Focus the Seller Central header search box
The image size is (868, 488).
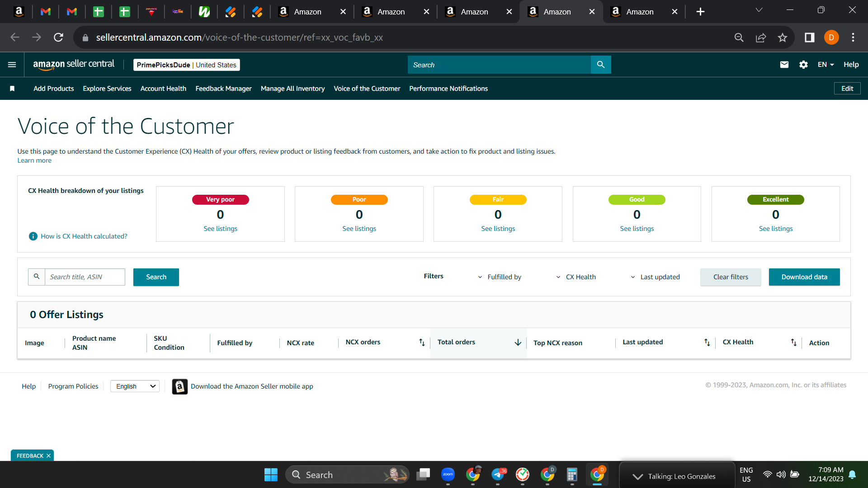tap(499, 65)
